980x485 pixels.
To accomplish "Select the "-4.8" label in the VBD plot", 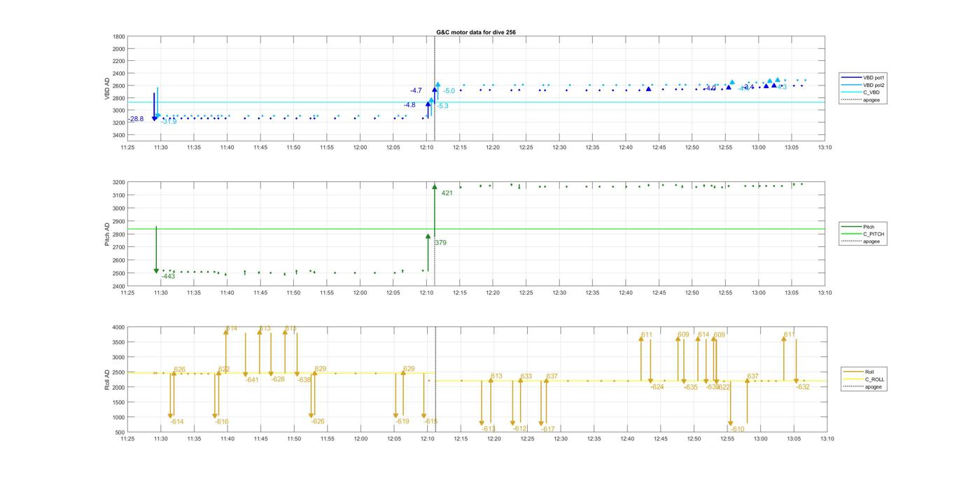I will [409, 105].
